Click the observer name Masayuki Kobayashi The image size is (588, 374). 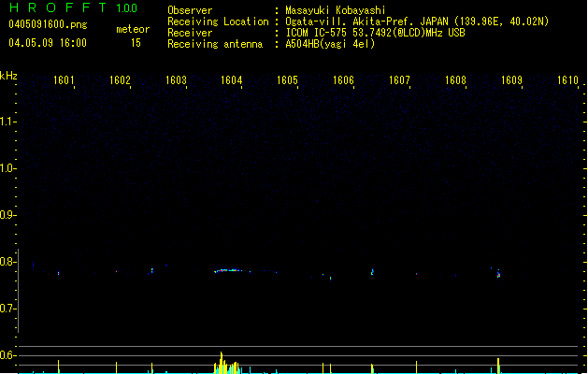point(336,10)
